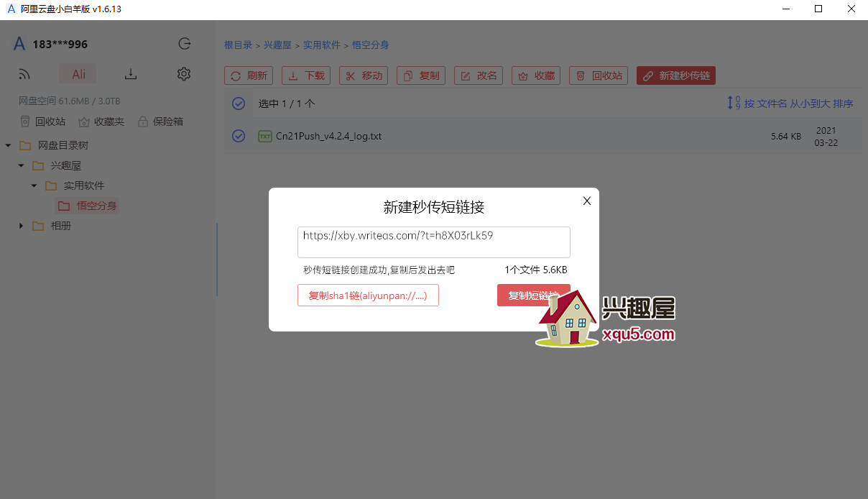Close the 新建秒传短链接 dialog

coord(587,201)
